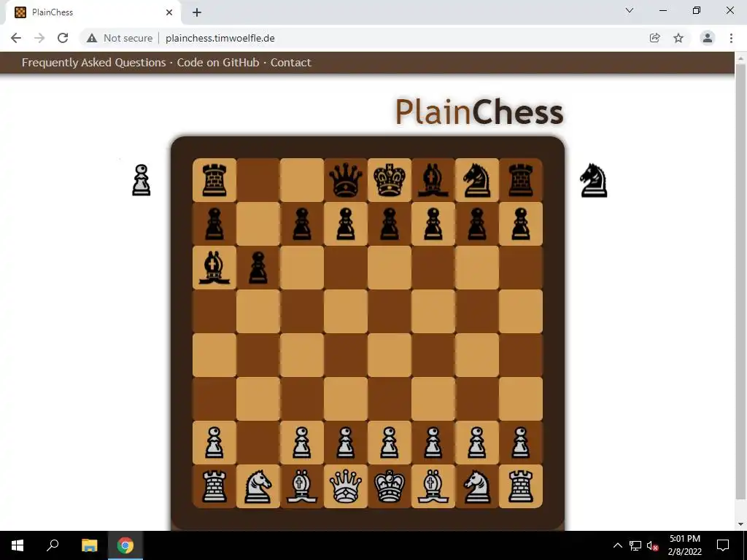Share this page via the share icon

click(654, 38)
